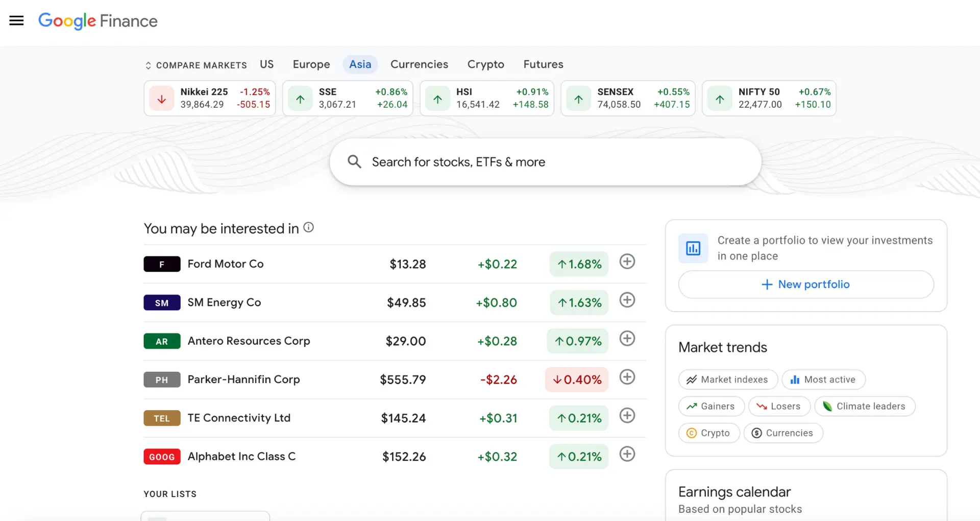Open Ford Motor Co stock name

[226, 264]
